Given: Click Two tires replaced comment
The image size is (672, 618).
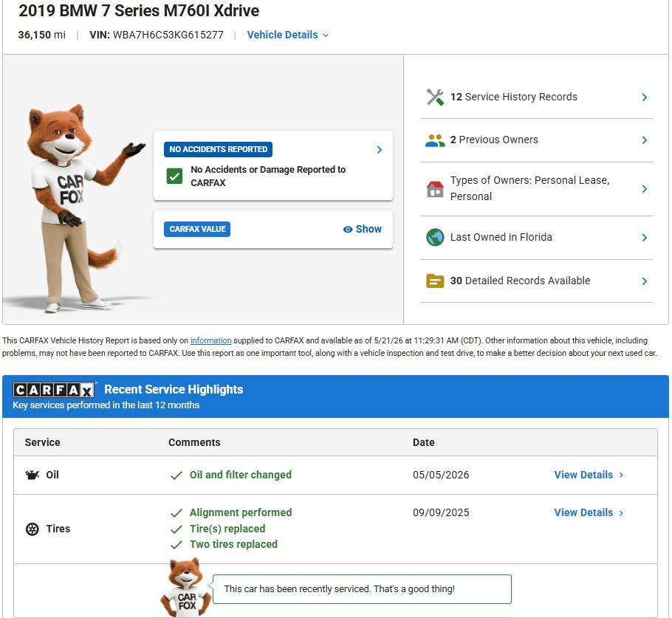Looking at the screenshot, I should pyautogui.click(x=233, y=544).
